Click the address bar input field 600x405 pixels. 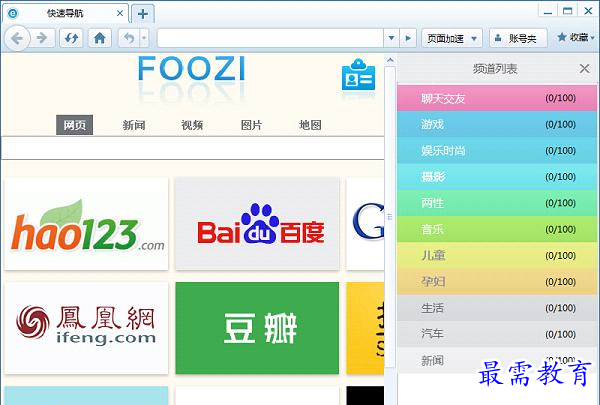270,38
